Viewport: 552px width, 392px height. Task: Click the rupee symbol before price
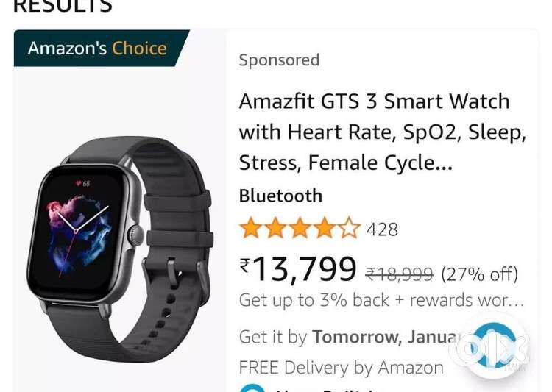[244, 266]
